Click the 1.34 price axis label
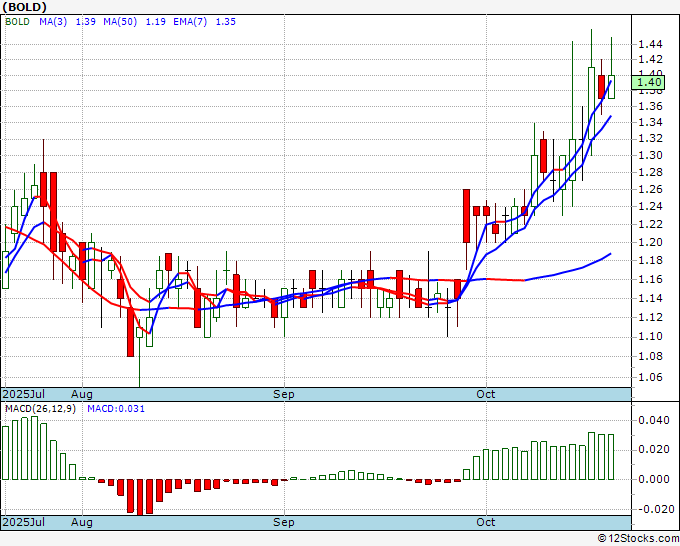 click(x=650, y=122)
